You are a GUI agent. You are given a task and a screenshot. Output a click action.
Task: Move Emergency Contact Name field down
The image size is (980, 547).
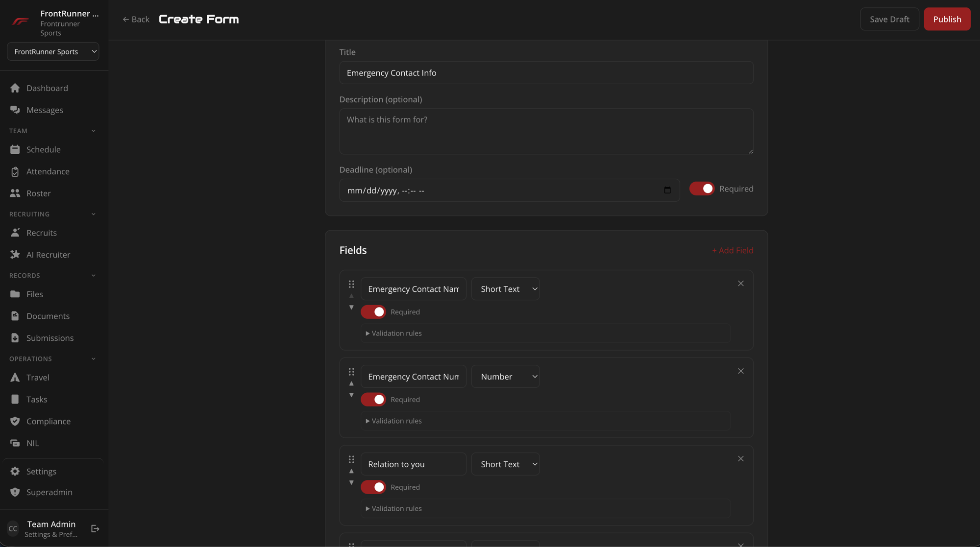(351, 308)
